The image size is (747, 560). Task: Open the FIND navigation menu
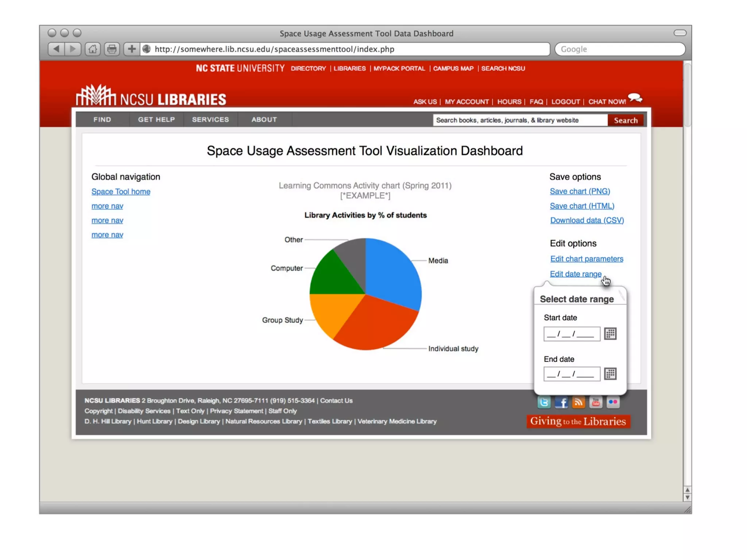click(102, 120)
